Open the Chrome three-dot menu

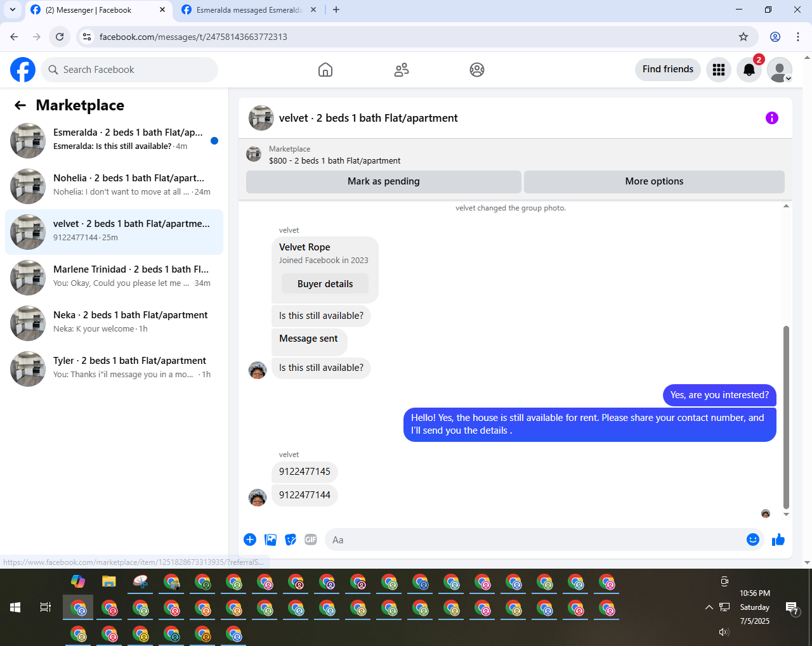[798, 37]
